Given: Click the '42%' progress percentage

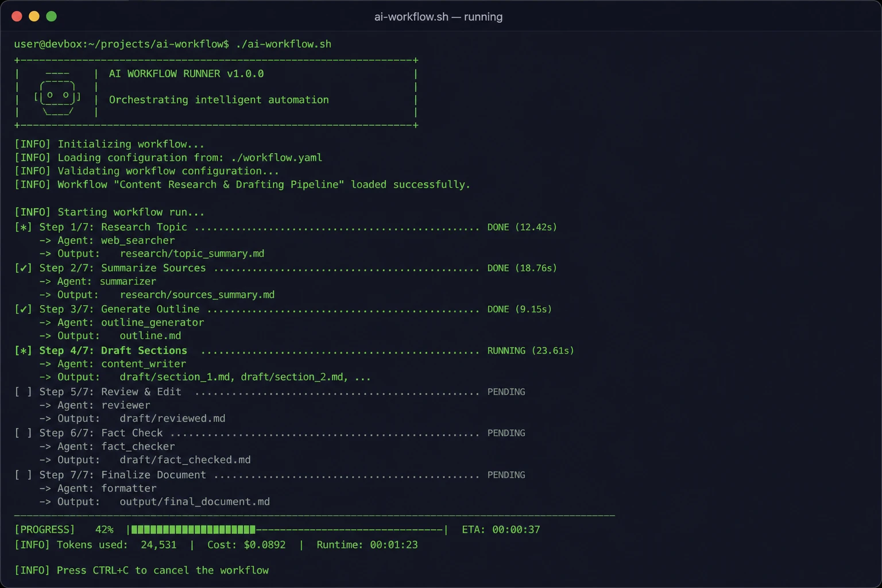Looking at the screenshot, I should (x=104, y=529).
